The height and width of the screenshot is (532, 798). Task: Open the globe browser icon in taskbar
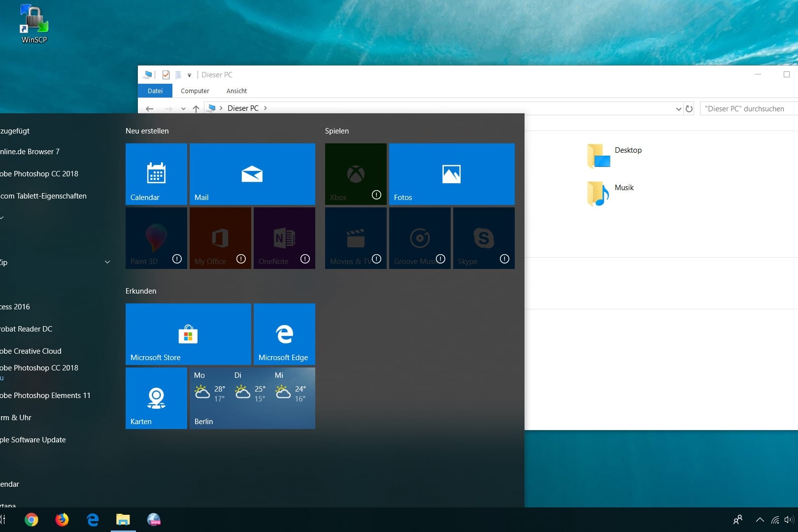pos(154,520)
